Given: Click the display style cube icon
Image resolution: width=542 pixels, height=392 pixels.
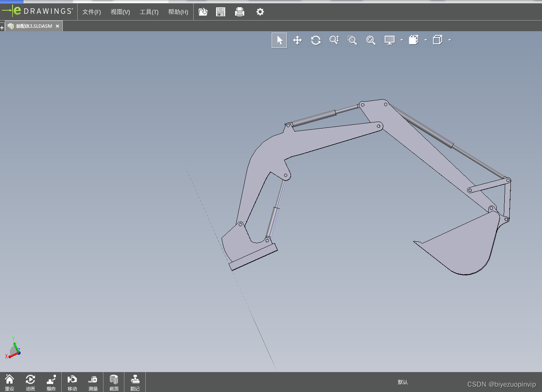Looking at the screenshot, I should pos(438,40).
